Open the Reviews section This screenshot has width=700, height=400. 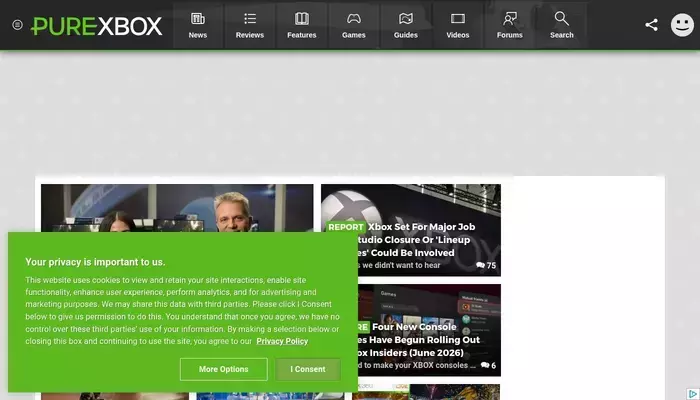pos(250,25)
